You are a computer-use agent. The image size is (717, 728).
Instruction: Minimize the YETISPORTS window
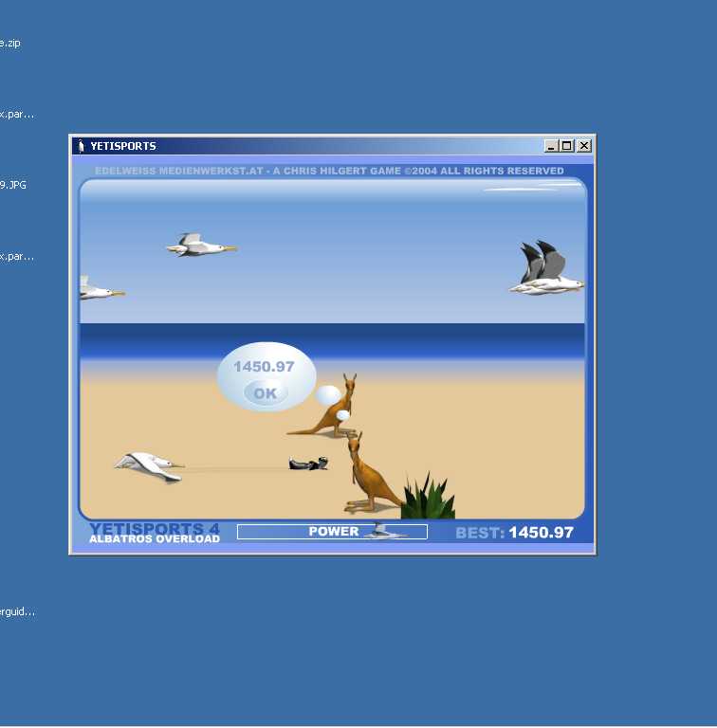[x=551, y=146]
